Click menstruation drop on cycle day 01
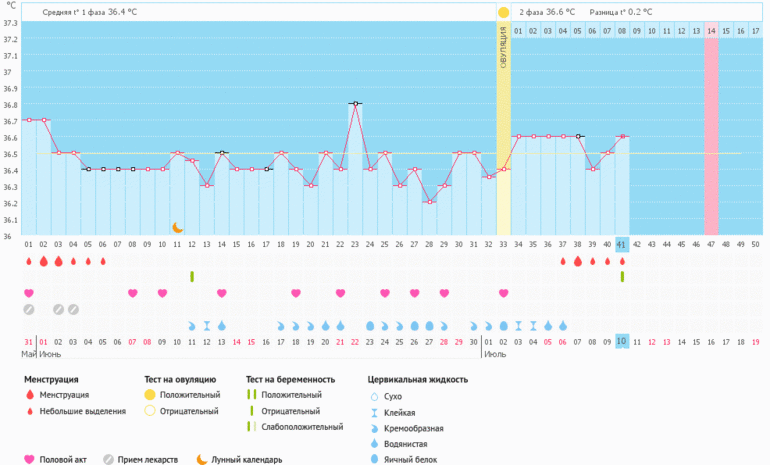 point(29,261)
